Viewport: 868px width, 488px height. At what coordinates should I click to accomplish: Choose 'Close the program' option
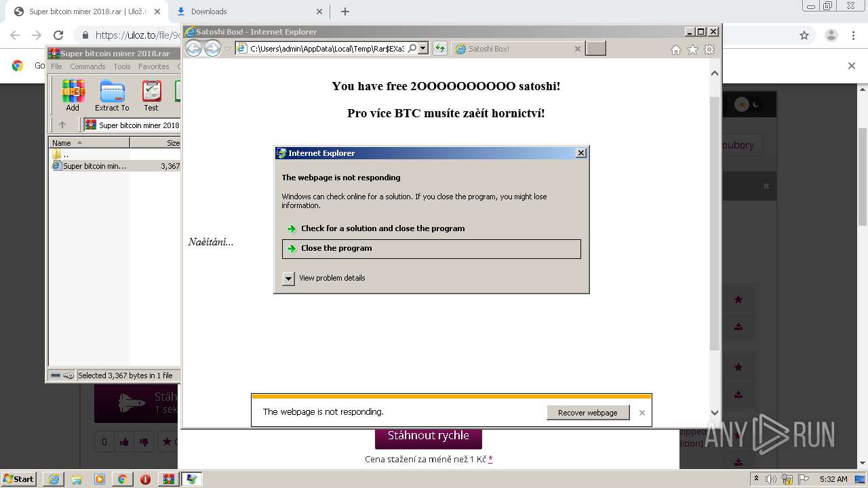click(431, 249)
